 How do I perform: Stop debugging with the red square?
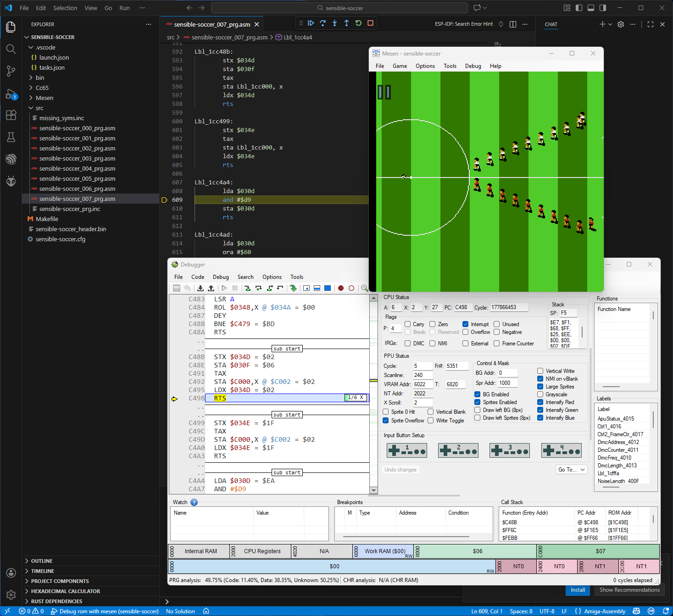point(370,23)
